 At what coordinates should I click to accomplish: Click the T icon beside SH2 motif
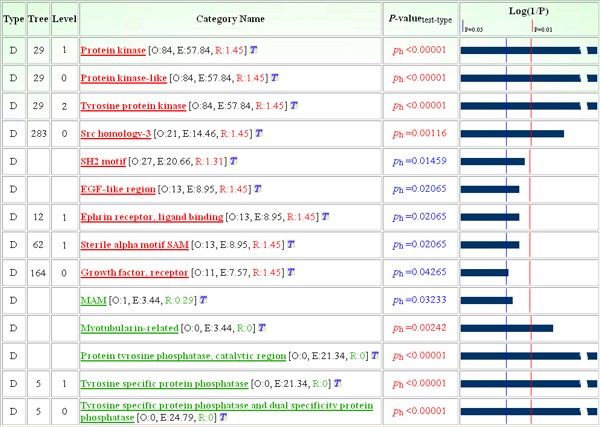click(x=233, y=161)
